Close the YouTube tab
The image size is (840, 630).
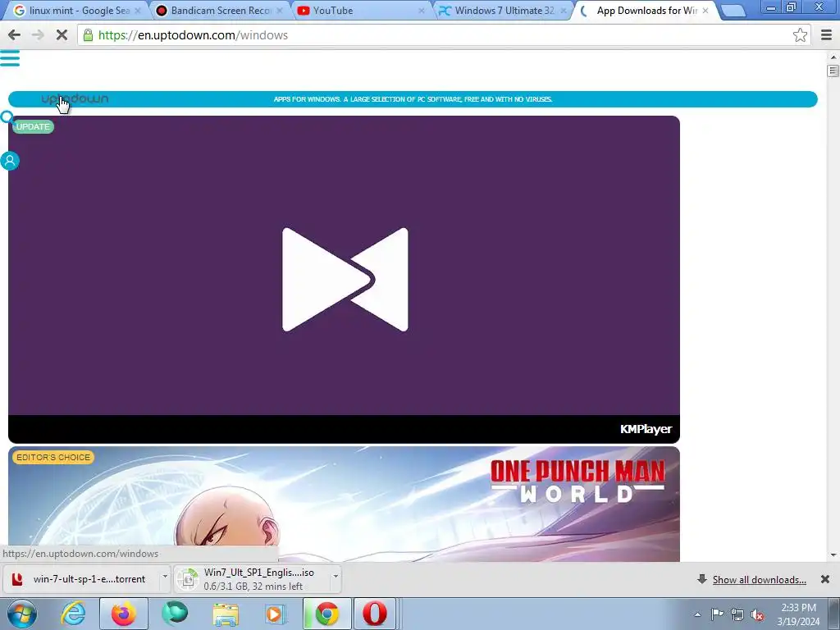coord(422,11)
